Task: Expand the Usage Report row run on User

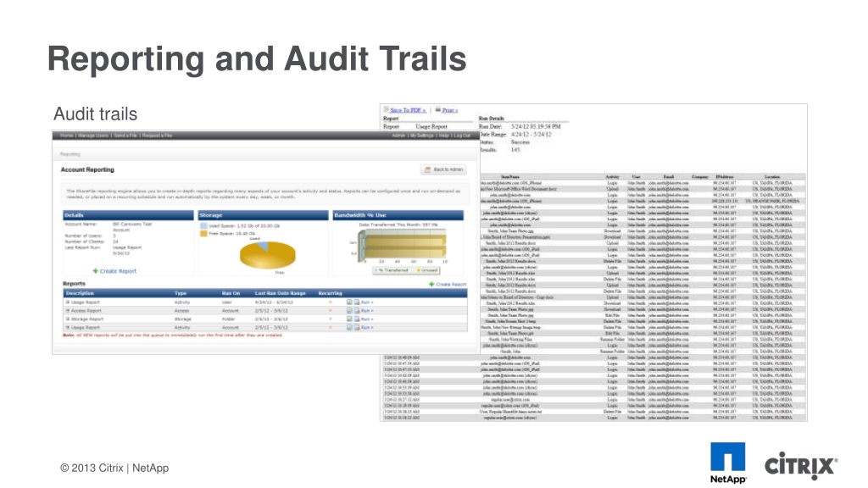Action: (x=68, y=302)
